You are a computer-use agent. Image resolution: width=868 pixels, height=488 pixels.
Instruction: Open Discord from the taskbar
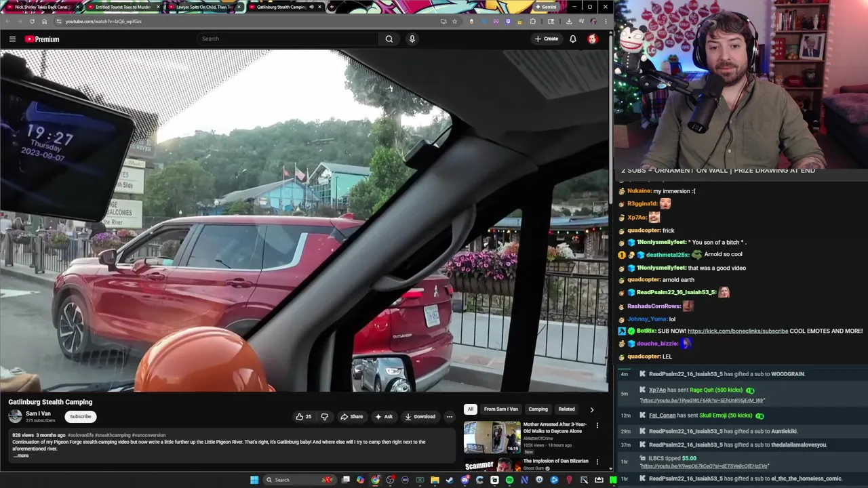coord(465,480)
